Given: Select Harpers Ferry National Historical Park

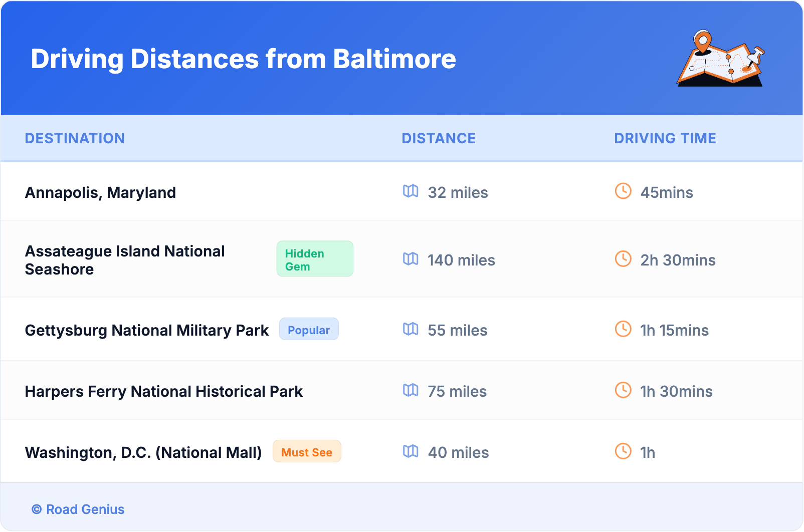Looking at the screenshot, I should [x=164, y=392].
